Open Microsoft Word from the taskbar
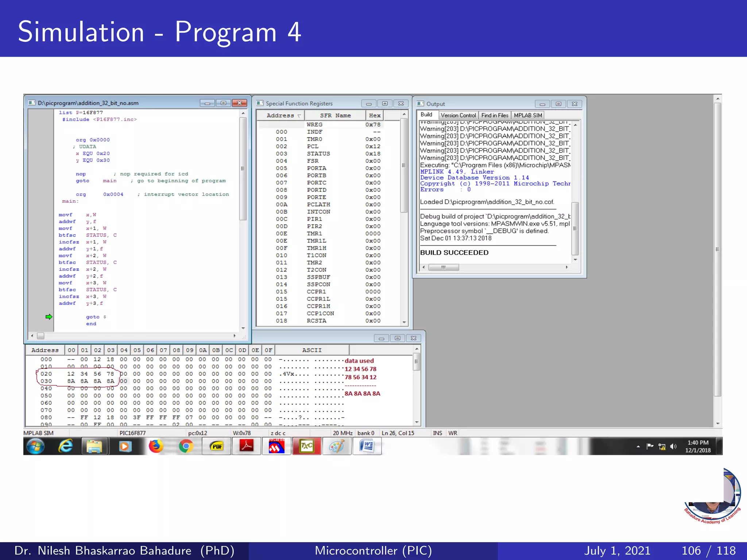The width and height of the screenshot is (747, 560). click(x=367, y=446)
